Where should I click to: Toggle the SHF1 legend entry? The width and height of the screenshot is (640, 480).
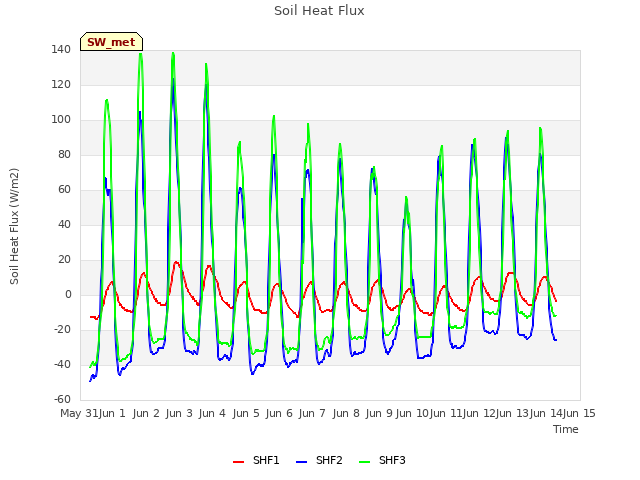(x=256, y=460)
